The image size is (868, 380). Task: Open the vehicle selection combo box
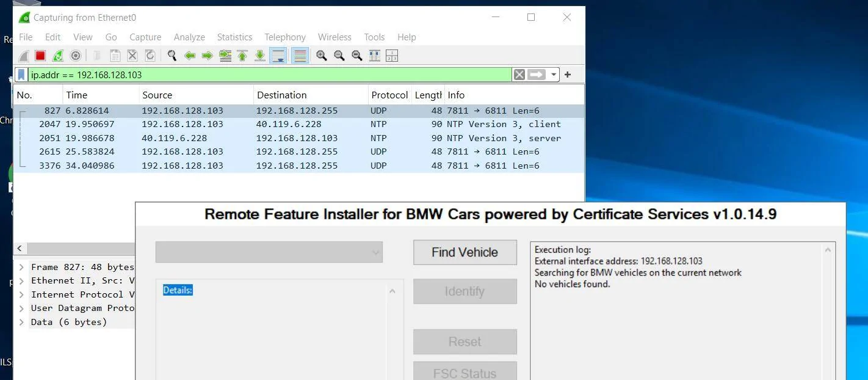(x=269, y=252)
